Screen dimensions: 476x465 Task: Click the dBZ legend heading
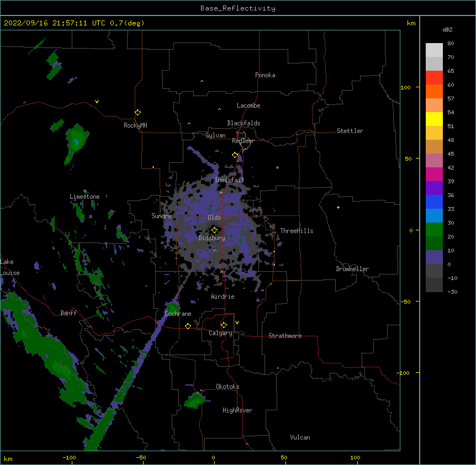[x=447, y=30]
